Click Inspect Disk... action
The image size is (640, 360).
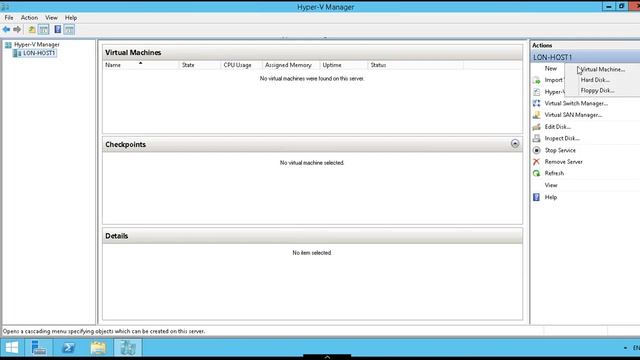pyautogui.click(x=562, y=138)
